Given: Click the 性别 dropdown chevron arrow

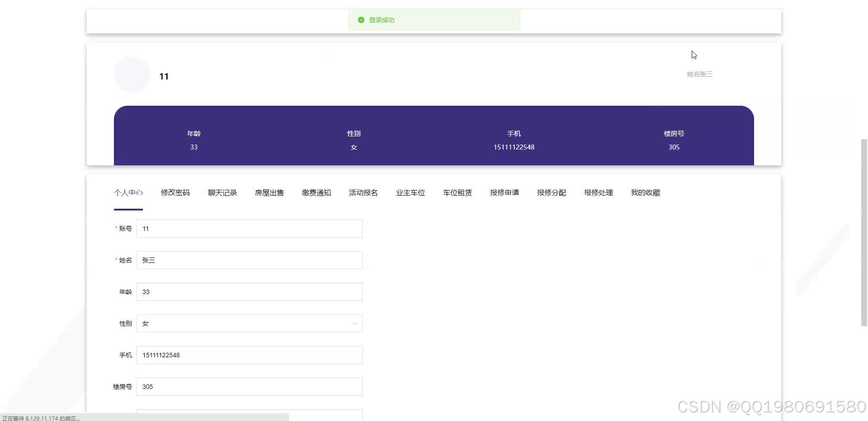Looking at the screenshot, I should tap(354, 323).
